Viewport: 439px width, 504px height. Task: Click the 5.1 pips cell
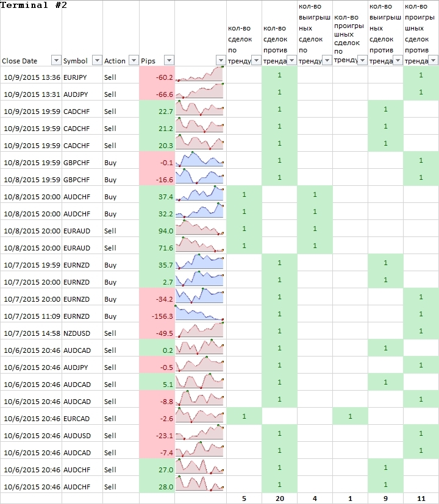(157, 382)
